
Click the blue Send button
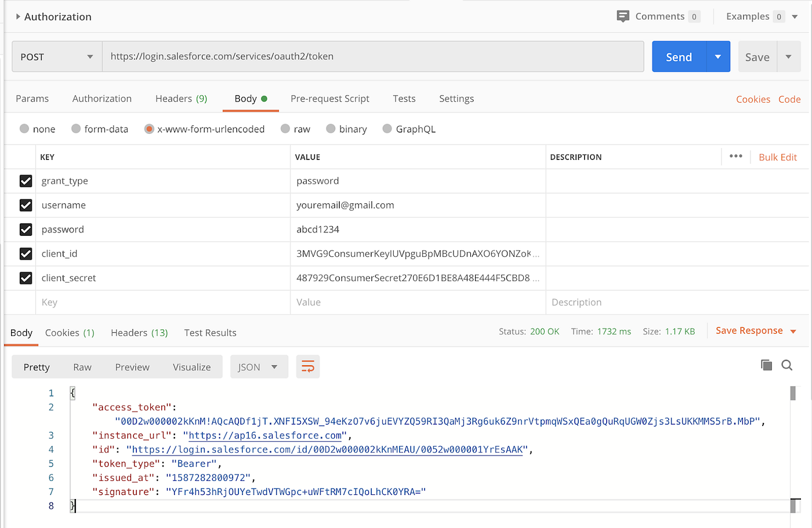point(679,57)
